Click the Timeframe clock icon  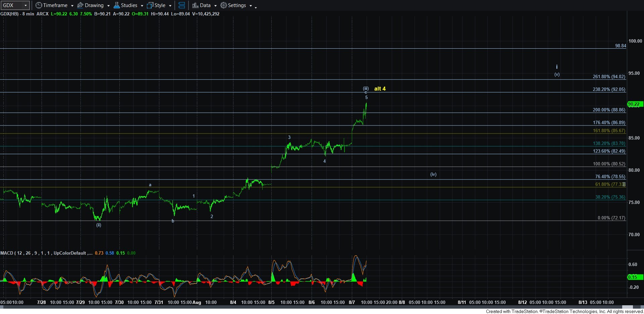pos(39,5)
